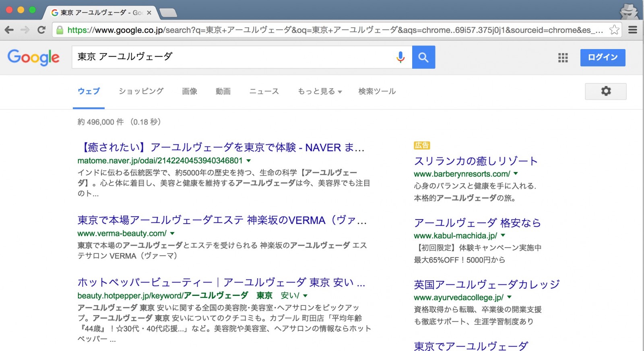Click the browser back arrow

click(9, 30)
